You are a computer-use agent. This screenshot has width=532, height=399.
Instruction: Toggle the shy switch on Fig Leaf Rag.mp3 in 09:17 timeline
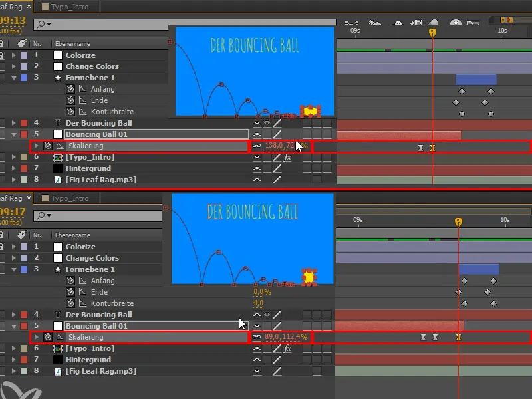pyautogui.click(x=257, y=371)
